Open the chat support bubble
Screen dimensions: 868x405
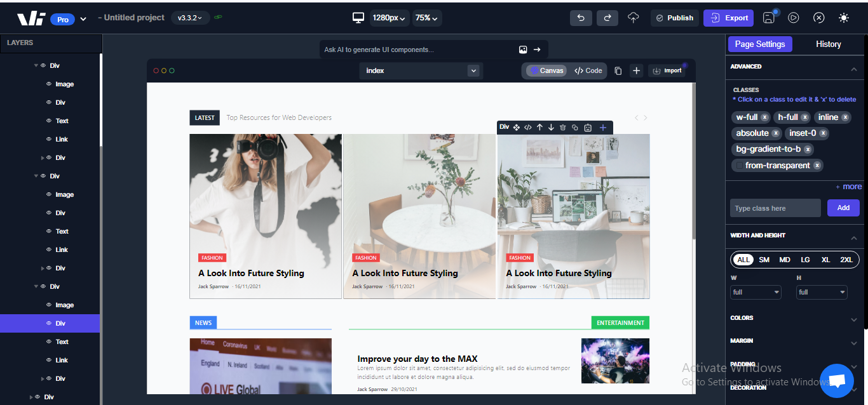tap(837, 380)
